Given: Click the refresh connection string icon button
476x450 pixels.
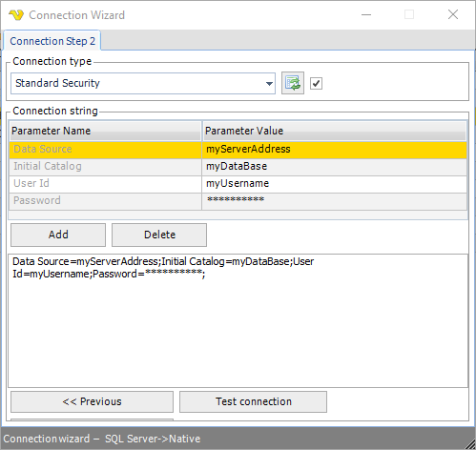Looking at the screenshot, I should [x=293, y=83].
